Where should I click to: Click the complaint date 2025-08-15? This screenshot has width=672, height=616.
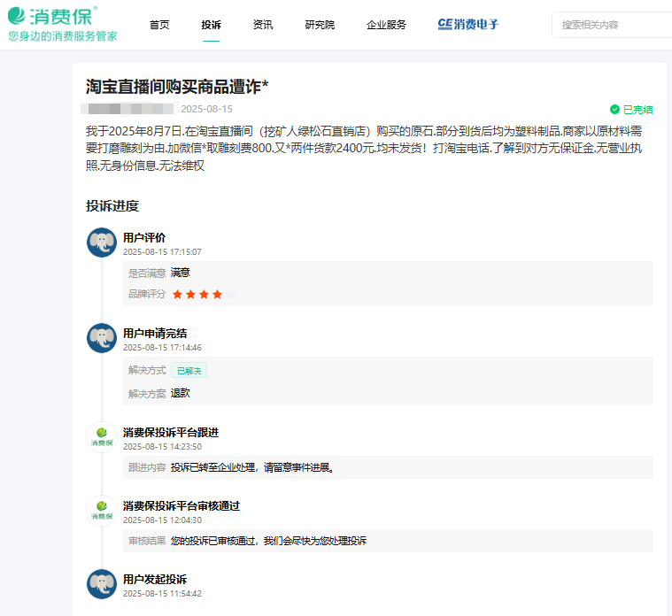pyautogui.click(x=206, y=109)
